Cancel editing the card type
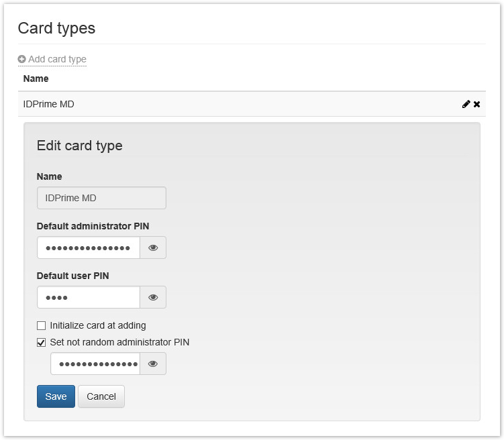The image size is (504, 440). point(101,396)
